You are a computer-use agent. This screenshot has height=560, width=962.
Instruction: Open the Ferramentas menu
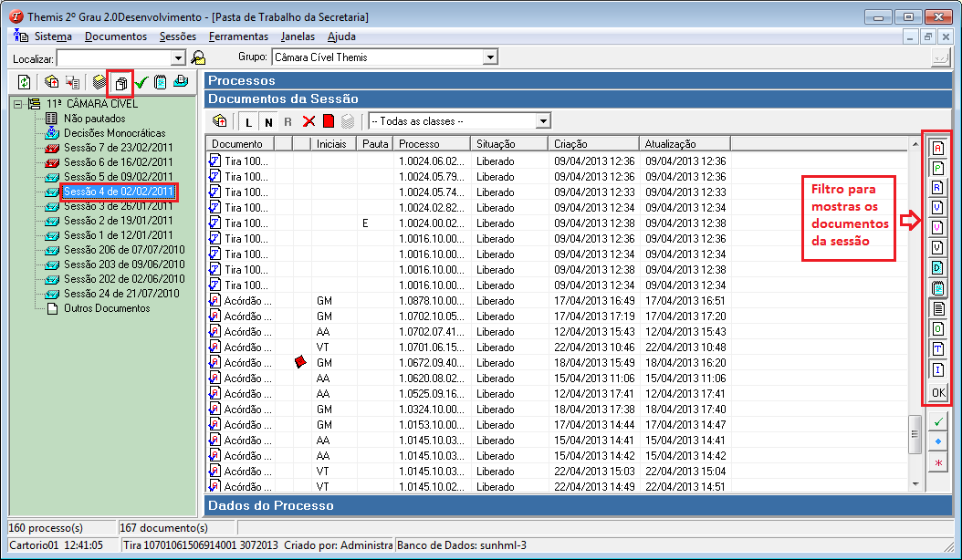click(238, 36)
